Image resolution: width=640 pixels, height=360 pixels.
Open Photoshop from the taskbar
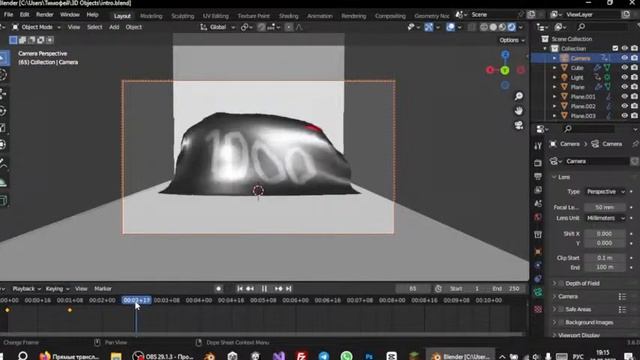369,356
